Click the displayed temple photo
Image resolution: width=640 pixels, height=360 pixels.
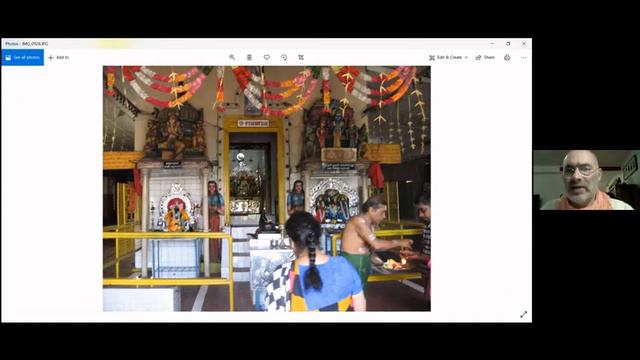tap(267, 189)
